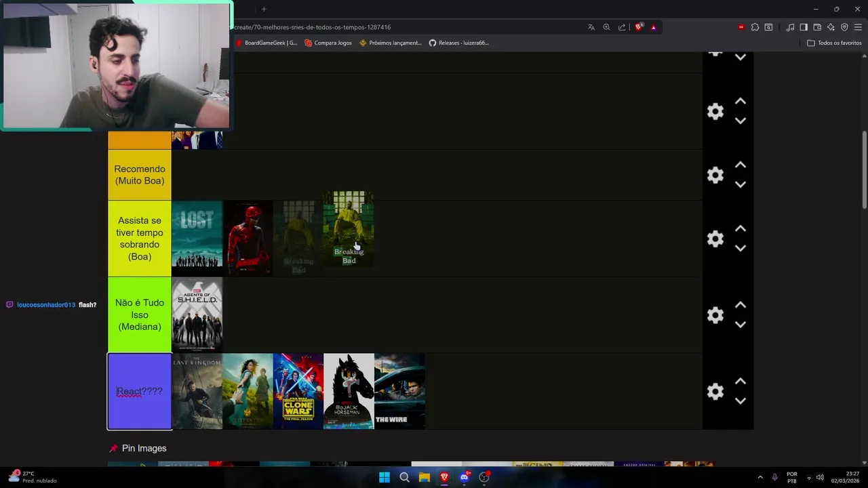Move the Recomendo row down
Screen dimensions: 868x488
tap(741, 184)
